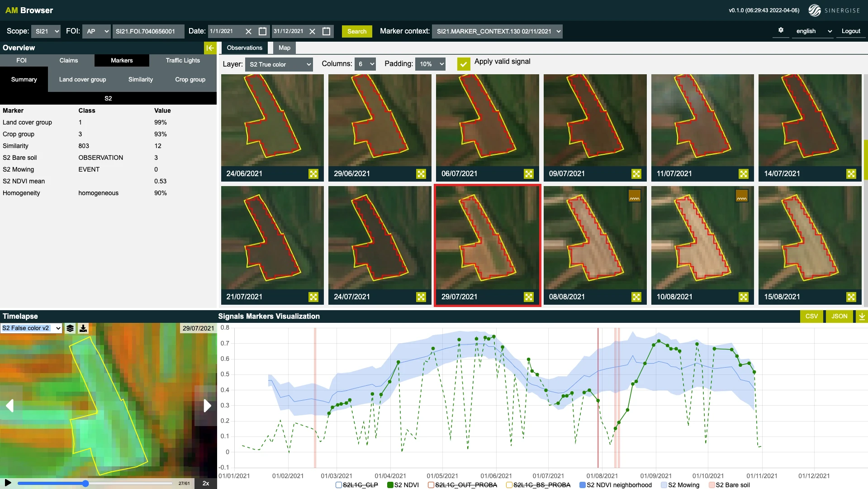Image resolution: width=868 pixels, height=489 pixels.
Task: Play the timelapse animation
Action: pyautogui.click(x=8, y=483)
